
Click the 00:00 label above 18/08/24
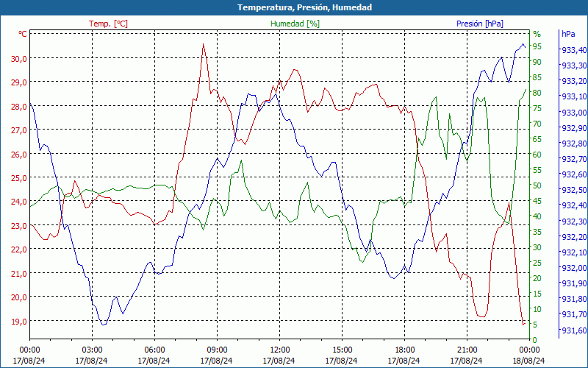point(529,350)
